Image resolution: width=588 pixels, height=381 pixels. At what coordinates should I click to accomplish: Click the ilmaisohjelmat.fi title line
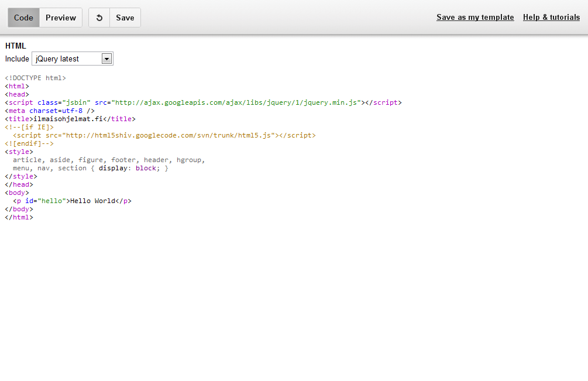pos(70,119)
